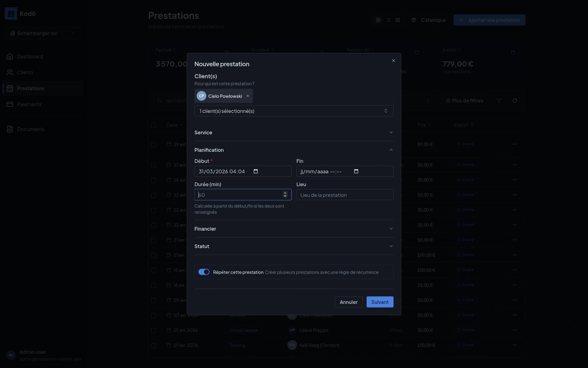This screenshot has height=368, width=588.
Task: Refresh the prestations list
Action: [515, 101]
